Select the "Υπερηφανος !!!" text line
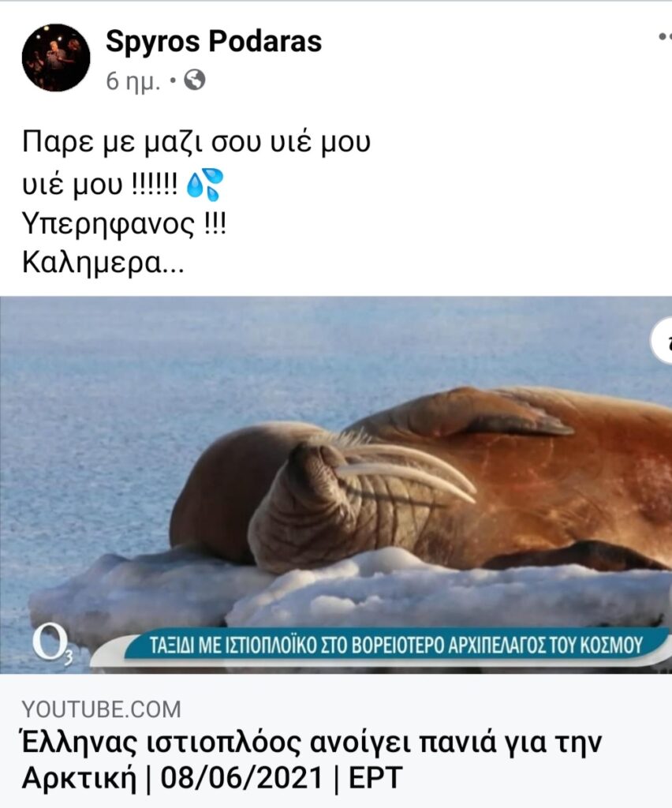 [124, 225]
